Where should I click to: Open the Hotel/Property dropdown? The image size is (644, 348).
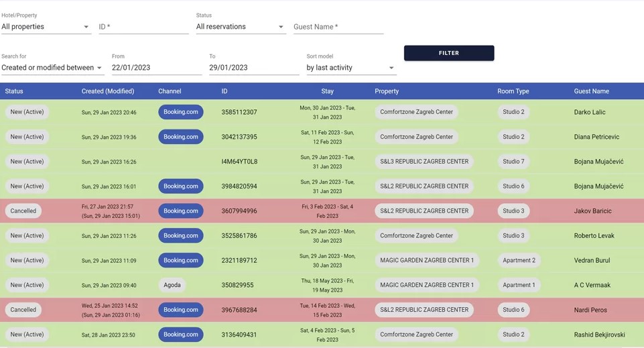46,27
